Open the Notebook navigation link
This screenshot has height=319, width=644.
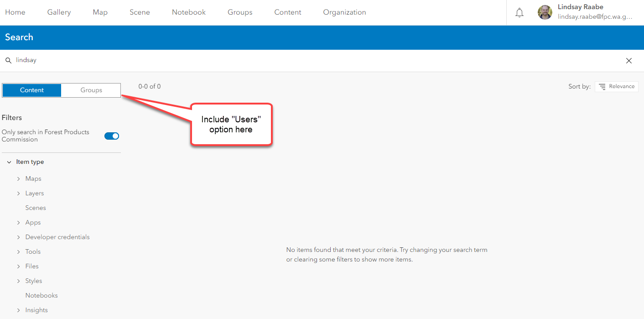[189, 12]
